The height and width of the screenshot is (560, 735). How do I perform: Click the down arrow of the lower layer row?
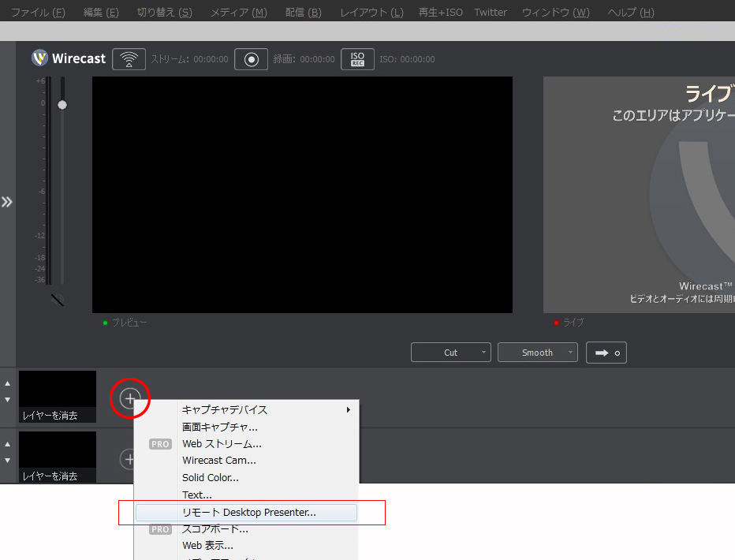coord(8,461)
